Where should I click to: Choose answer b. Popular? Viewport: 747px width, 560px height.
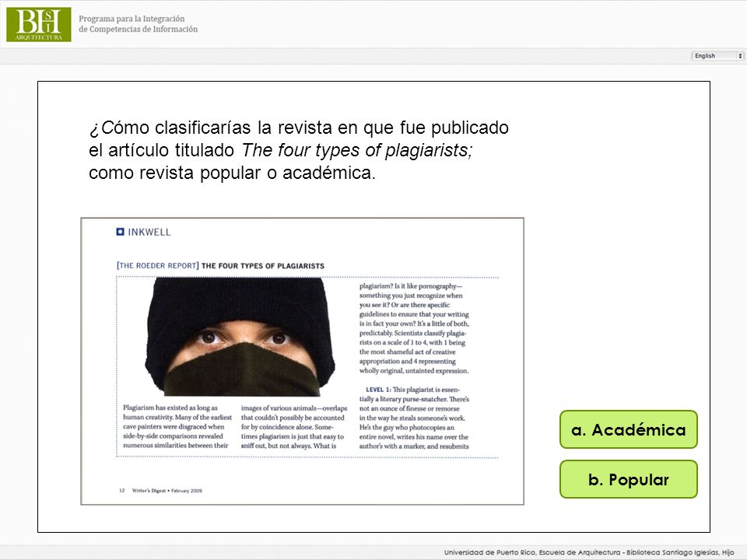point(629,479)
